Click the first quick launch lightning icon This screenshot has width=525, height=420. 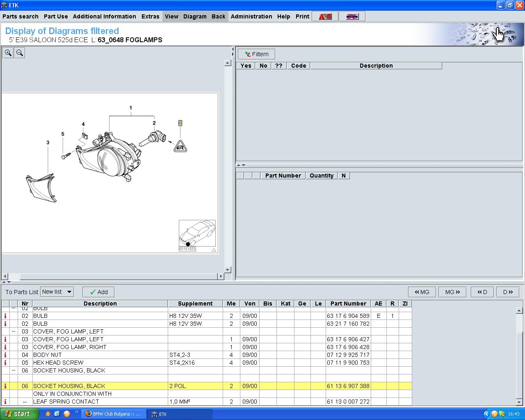pyautogui.click(x=48, y=414)
